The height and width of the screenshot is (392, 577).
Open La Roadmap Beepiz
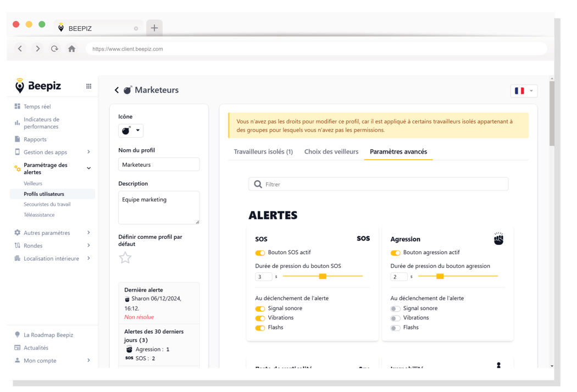[x=48, y=334]
